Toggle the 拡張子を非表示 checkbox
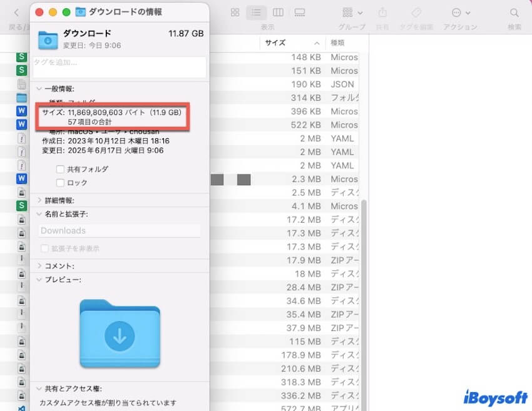Image resolution: width=532 pixels, height=411 pixels. pyautogui.click(x=44, y=248)
